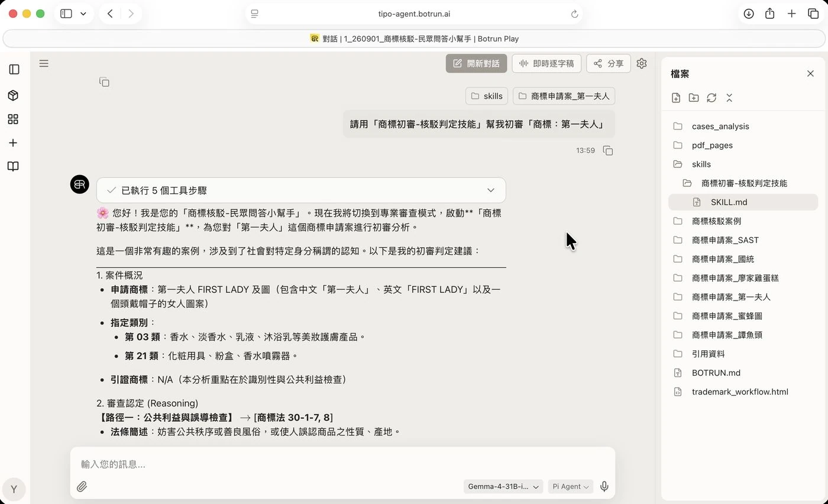Open the Gemma-4-31B model dropdown

(503, 486)
